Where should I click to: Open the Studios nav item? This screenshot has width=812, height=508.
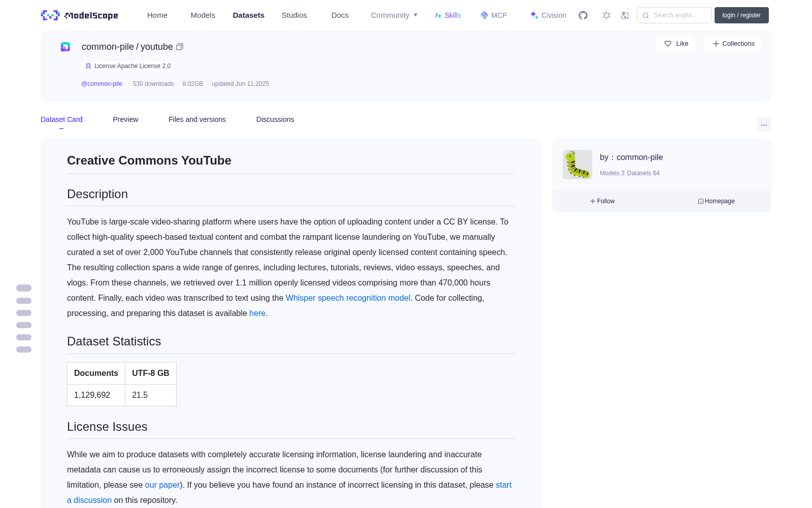click(294, 15)
